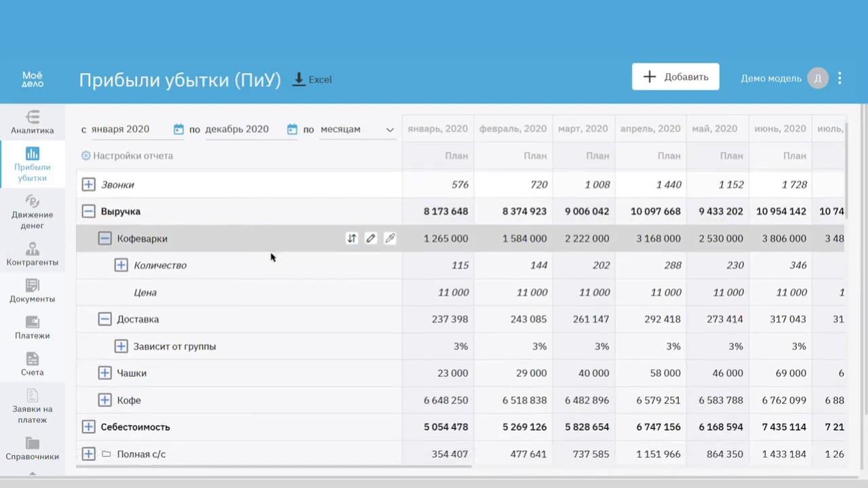
Task: Click the Моё дело logo
Action: coord(33,79)
